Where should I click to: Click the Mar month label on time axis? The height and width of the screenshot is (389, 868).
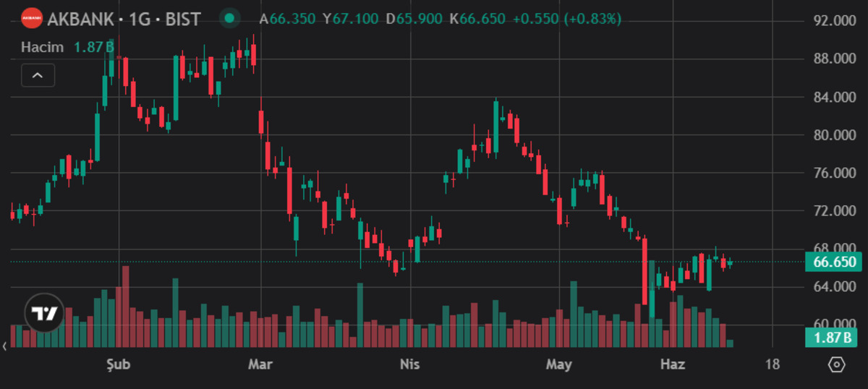(260, 364)
